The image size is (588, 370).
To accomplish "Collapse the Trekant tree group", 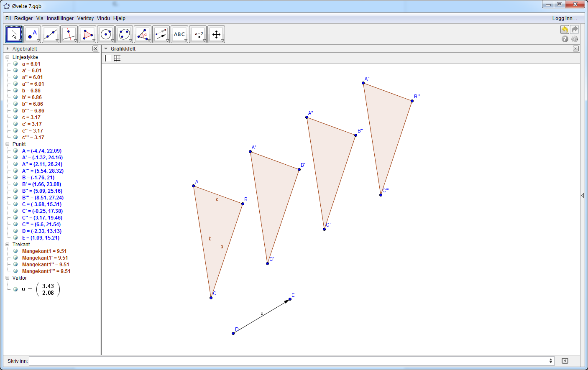I will click(7, 245).
